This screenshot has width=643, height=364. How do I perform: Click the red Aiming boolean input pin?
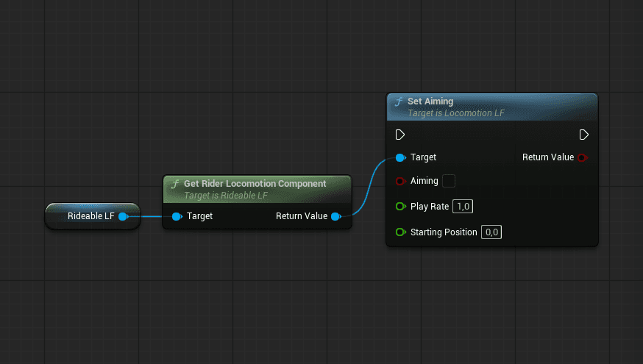coord(400,181)
